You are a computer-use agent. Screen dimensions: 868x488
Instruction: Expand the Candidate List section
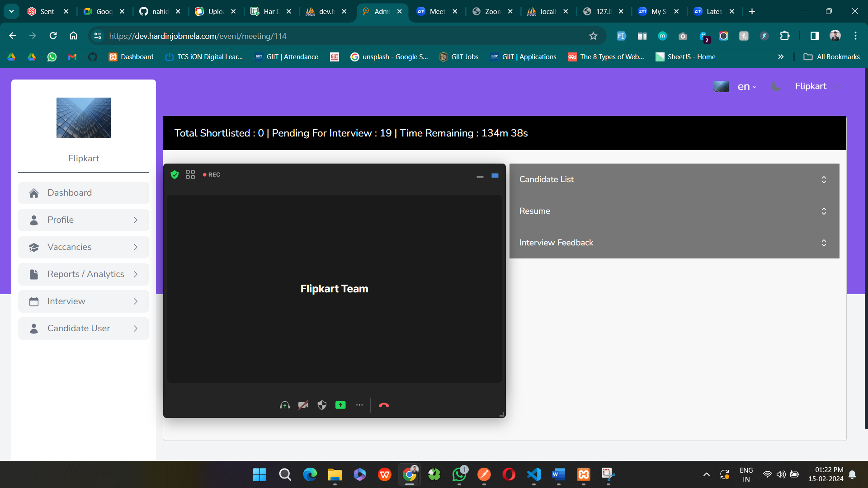click(x=674, y=179)
